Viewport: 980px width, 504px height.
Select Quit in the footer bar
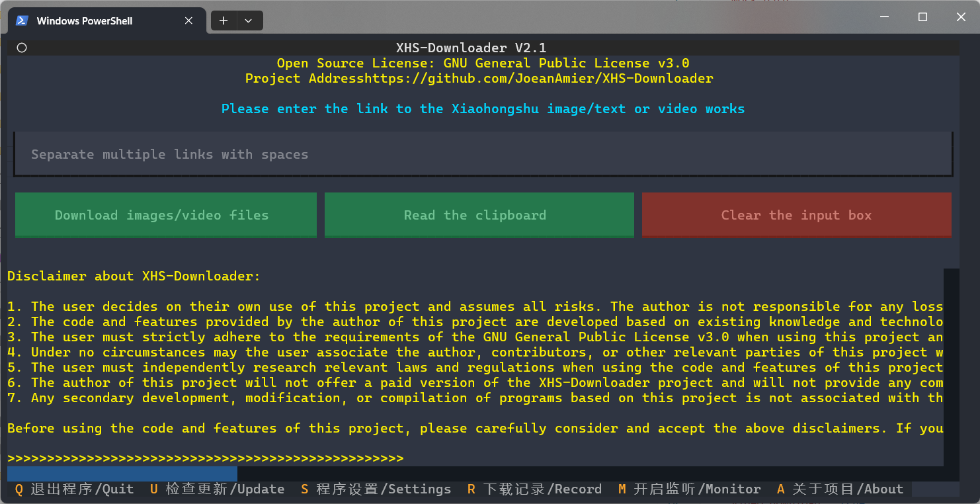(75, 489)
